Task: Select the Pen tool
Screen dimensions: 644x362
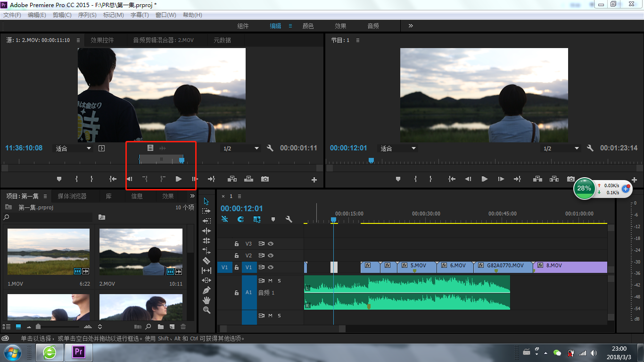Action: pyautogui.click(x=206, y=290)
